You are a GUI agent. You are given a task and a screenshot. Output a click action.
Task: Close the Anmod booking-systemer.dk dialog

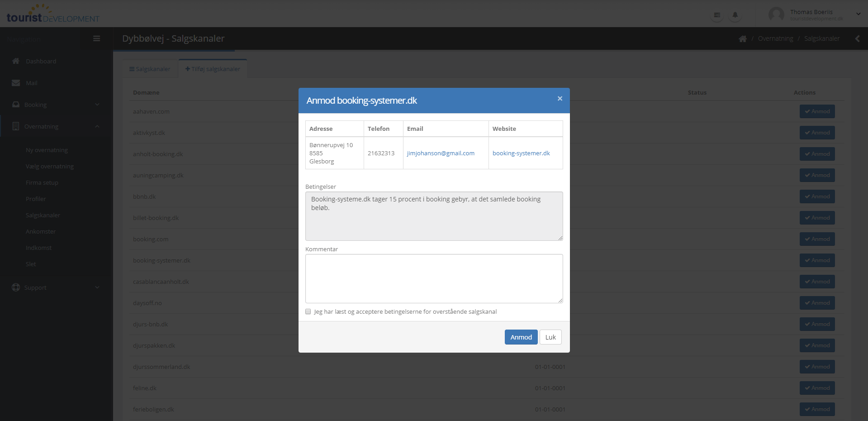pos(560,98)
